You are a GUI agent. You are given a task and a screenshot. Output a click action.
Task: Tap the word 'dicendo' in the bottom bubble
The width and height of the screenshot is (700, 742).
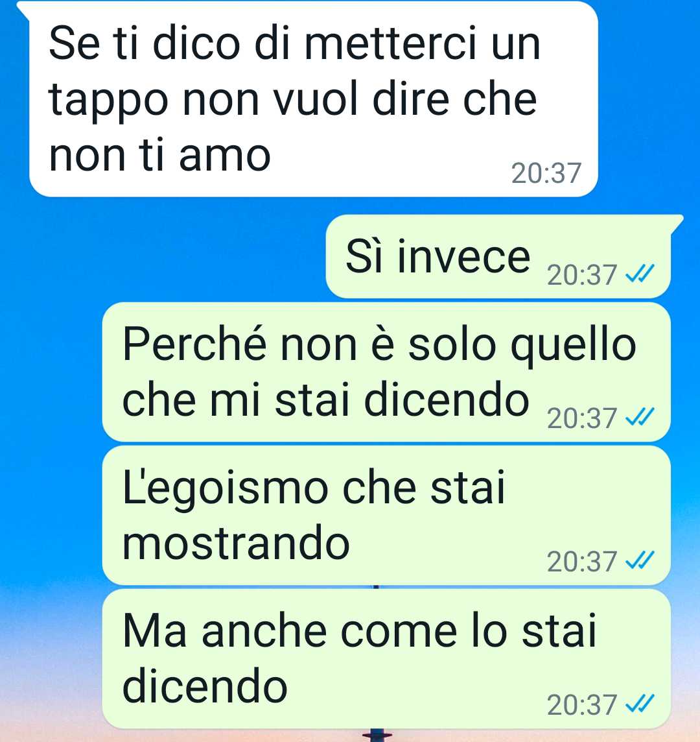(x=205, y=685)
